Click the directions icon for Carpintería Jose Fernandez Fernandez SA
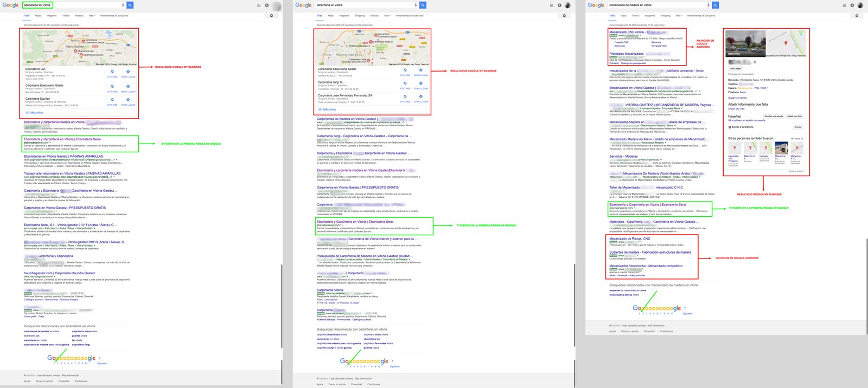 pos(421,96)
